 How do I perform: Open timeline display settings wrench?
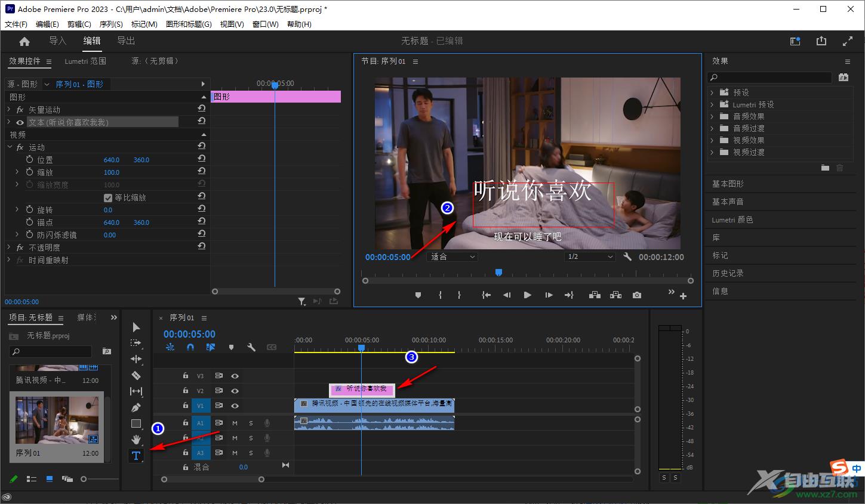[251, 347]
